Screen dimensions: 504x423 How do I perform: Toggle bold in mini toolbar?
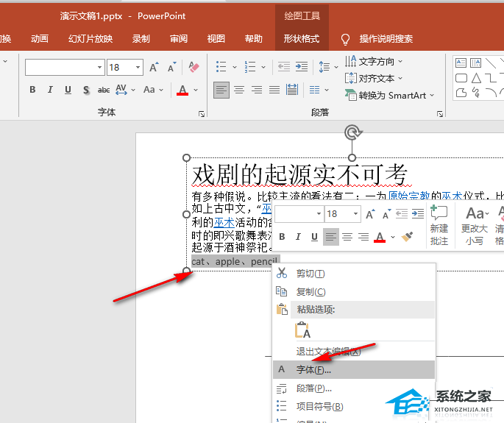tap(283, 237)
